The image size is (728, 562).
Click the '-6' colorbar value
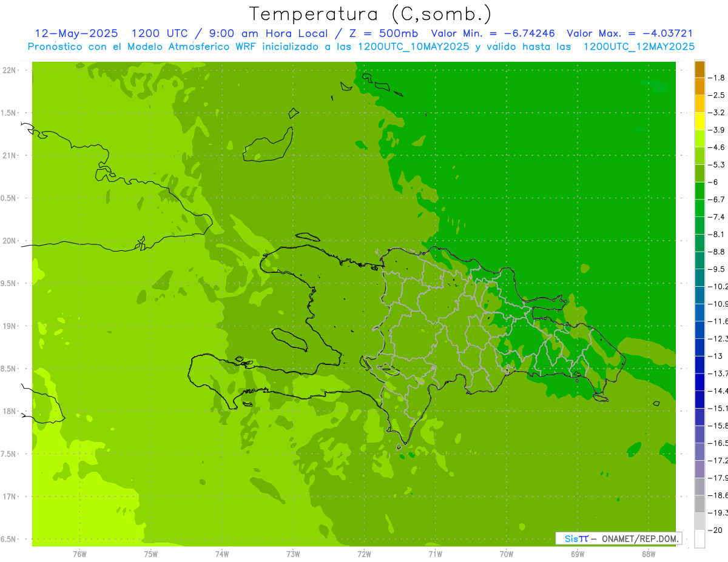pos(713,182)
